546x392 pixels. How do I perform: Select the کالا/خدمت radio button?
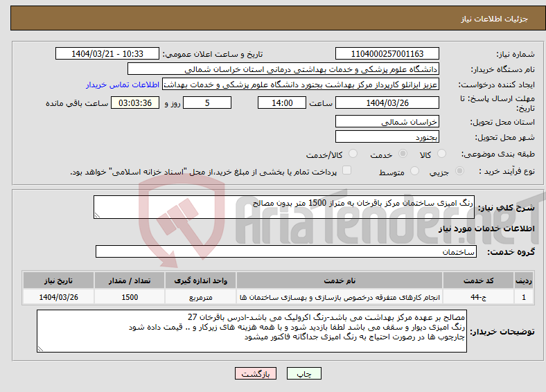pyautogui.click(x=353, y=154)
